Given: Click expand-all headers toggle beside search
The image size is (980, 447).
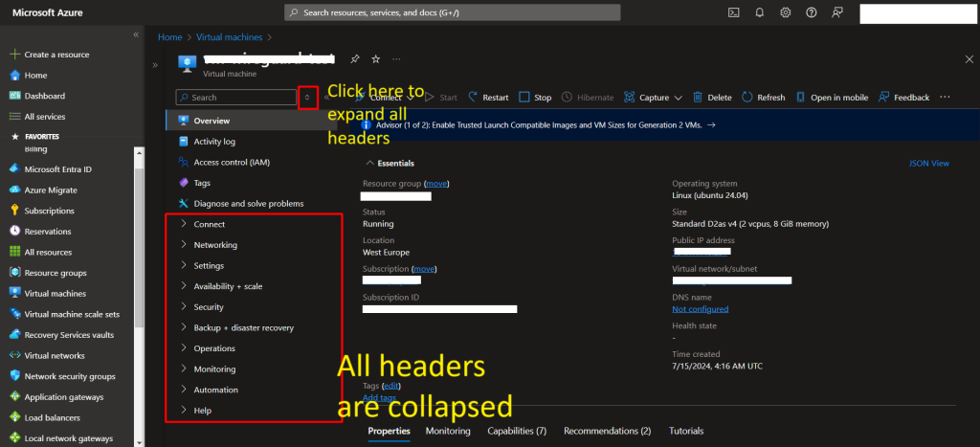Looking at the screenshot, I should coord(307,98).
